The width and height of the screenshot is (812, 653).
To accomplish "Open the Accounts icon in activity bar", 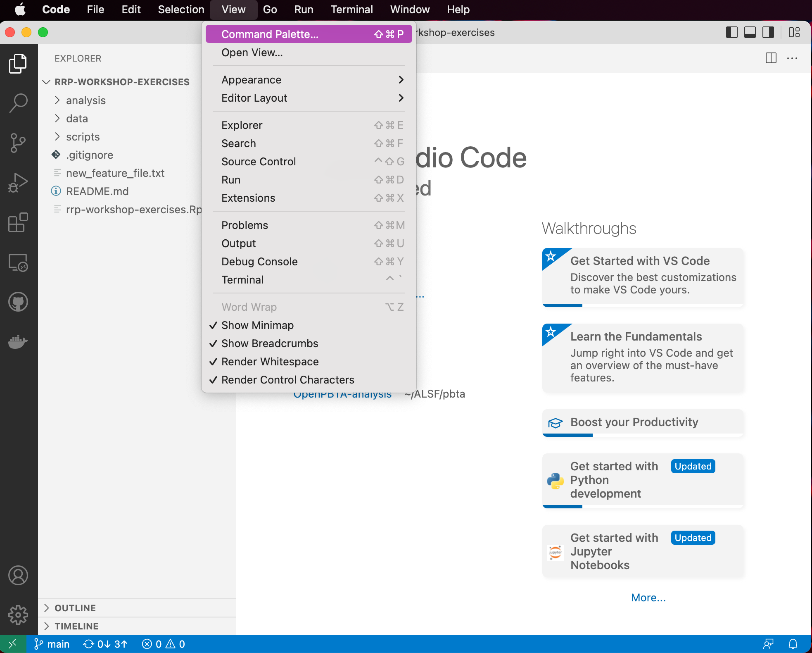I will point(18,576).
